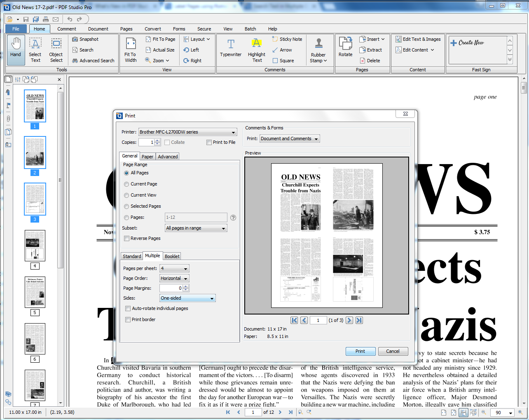Switch to the Paper tab
Viewport: 529px width, 420px height.
pos(147,157)
